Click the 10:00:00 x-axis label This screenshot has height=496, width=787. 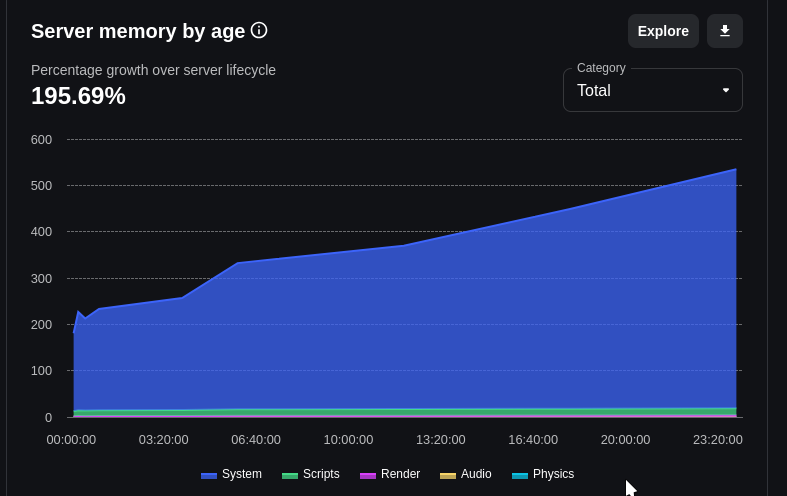point(348,440)
